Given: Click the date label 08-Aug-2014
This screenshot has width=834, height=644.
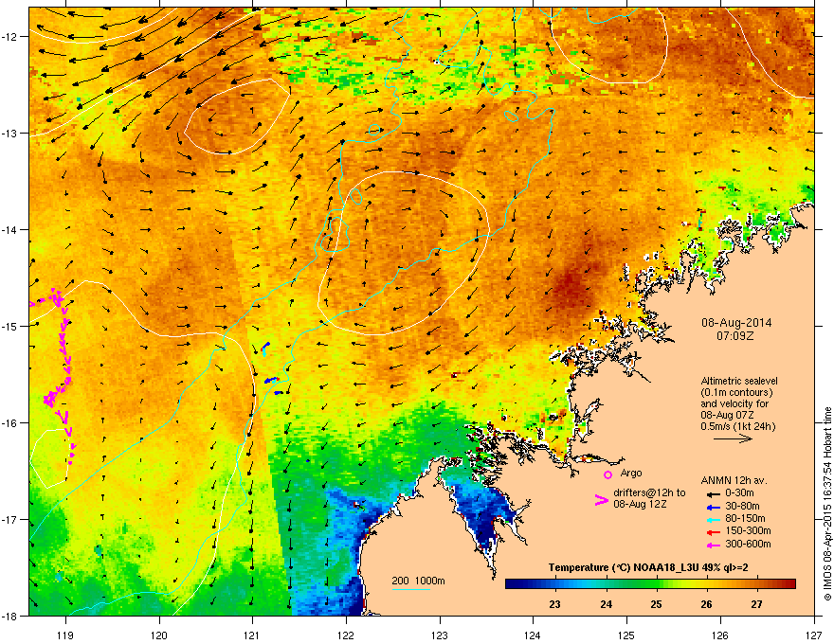Looking at the screenshot, I should 736,323.
